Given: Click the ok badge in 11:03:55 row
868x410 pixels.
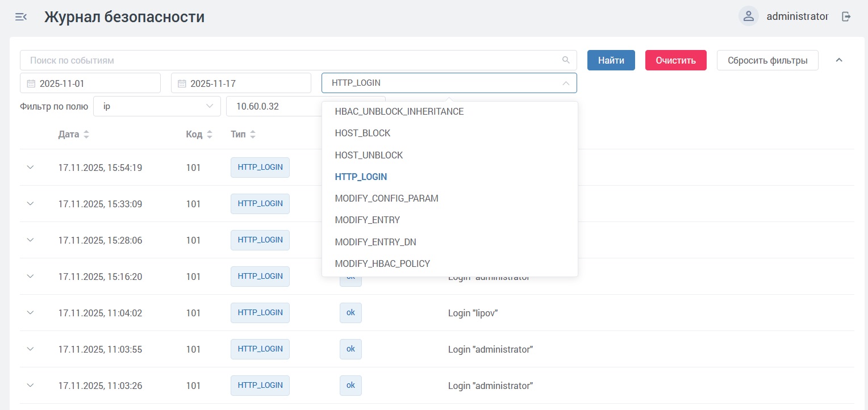Looking at the screenshot, I should pos(350,349).
